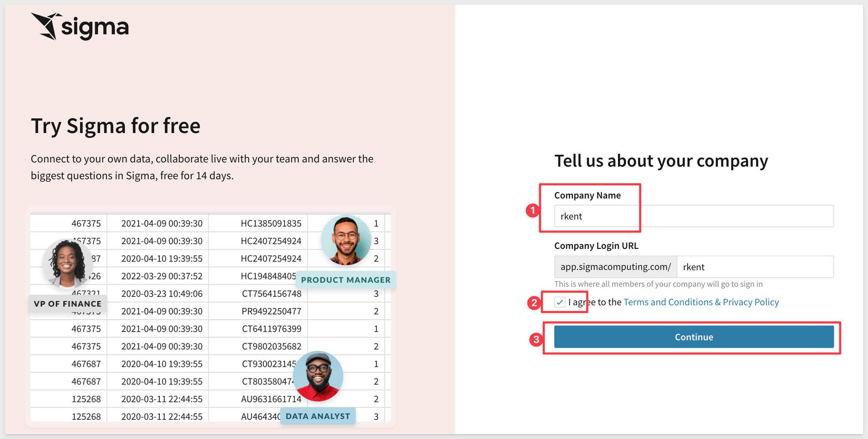Click the Data Analyst avatar photo
Image resolution: width=868 pixels, height=439 pixels.
pos(318,376)
